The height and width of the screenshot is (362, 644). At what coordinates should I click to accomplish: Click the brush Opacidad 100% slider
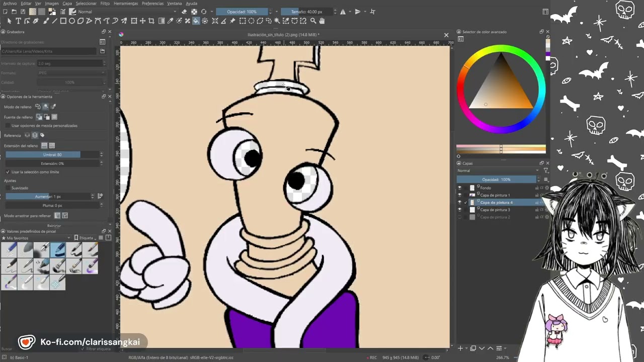tap(242, 12)
